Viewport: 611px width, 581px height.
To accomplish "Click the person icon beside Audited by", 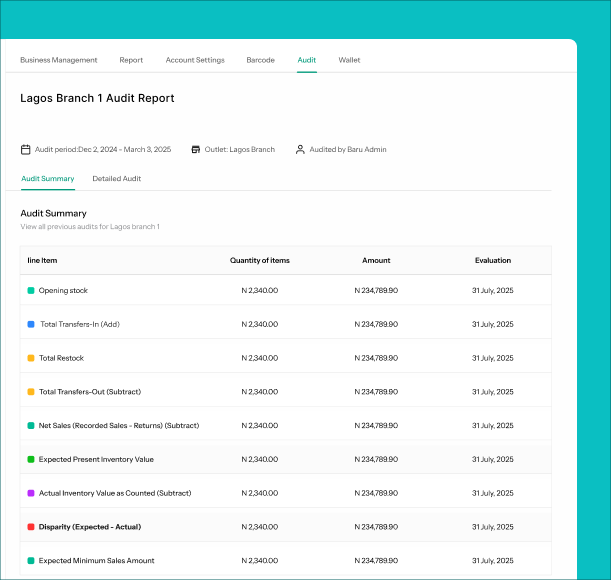I will click(300, 150).
